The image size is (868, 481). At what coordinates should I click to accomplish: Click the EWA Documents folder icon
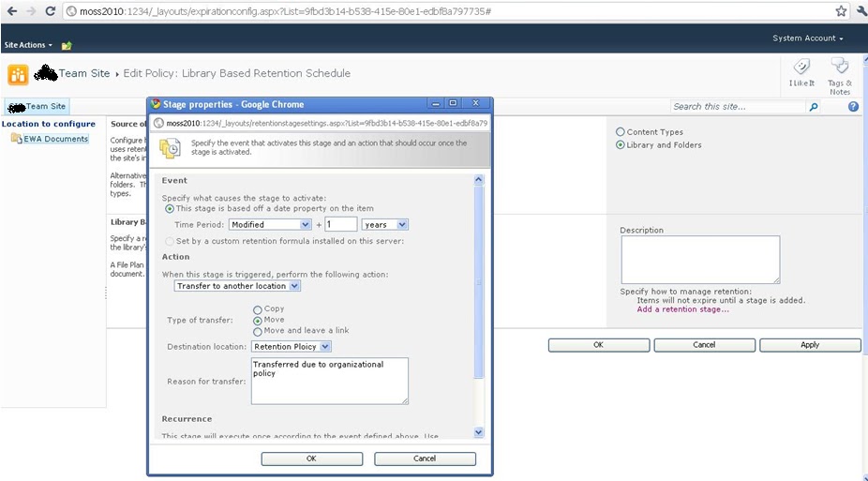(16, 138)
